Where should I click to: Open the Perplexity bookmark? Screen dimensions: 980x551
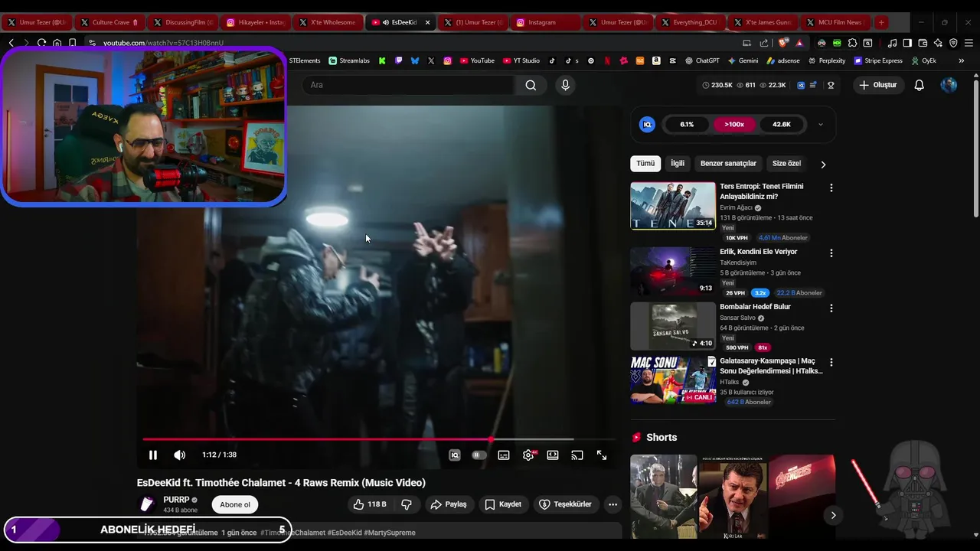pos(826,60)
